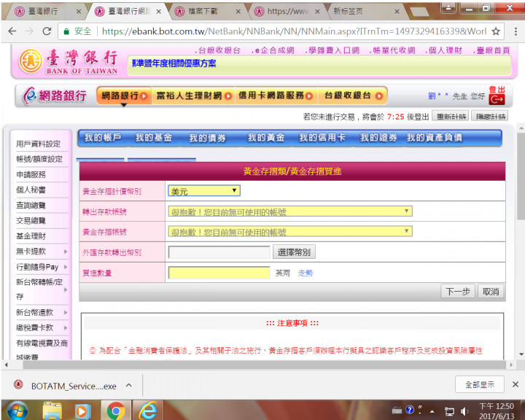Viewport: 525px width, 420px height.
Task: Click the taskbar volume speaker icon
Action: [464, 410]
